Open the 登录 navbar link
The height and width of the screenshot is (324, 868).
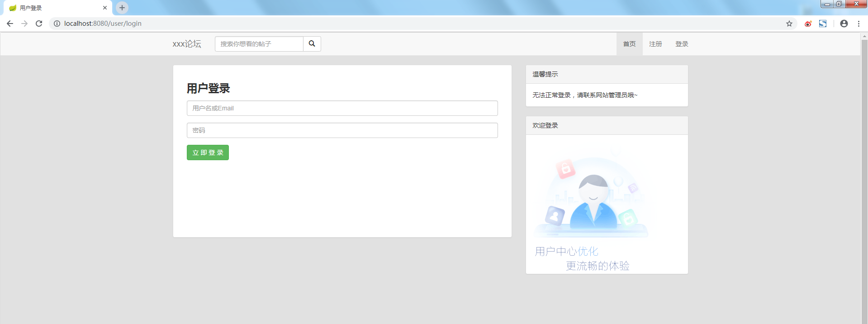click(x=682, y=44)
